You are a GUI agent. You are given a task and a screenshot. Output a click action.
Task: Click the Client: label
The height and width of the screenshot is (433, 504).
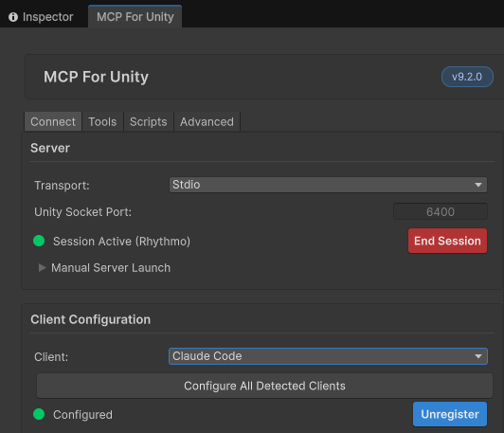(x=51, y=357)
